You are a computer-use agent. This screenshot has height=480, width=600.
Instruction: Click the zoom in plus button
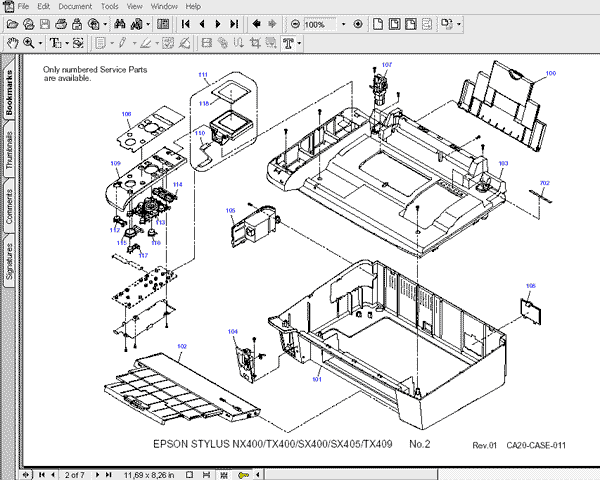(358, 24)
